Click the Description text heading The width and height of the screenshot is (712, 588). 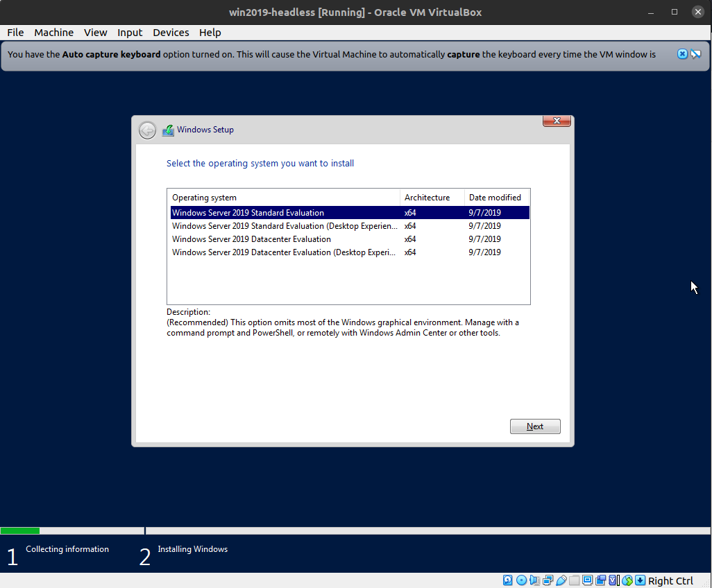[189, 312]
